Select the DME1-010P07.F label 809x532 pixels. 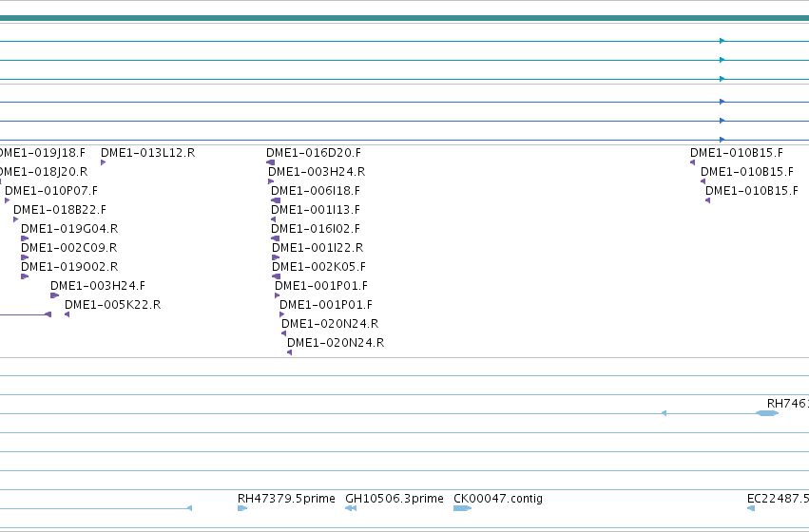click(51, 191)
